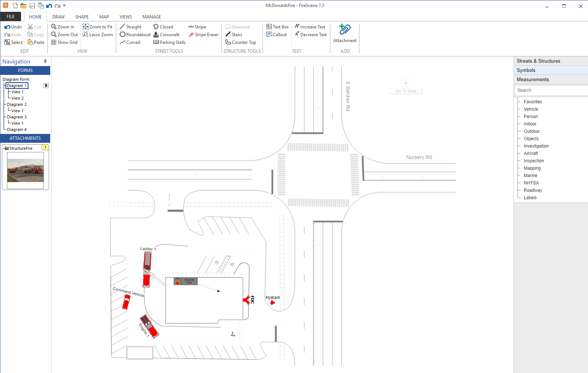Select the Closed street tool
588x373 pixels.
(x=163, y=27)
